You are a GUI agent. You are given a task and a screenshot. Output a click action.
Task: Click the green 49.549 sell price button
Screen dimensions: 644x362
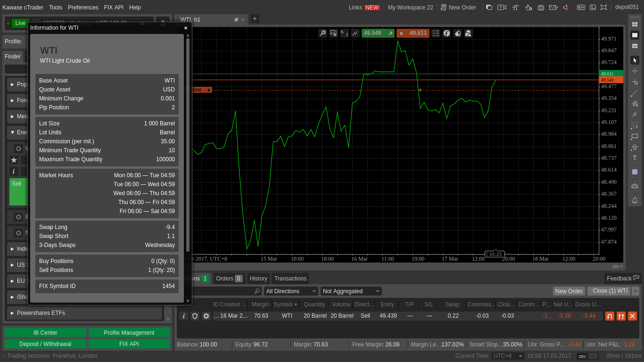(378, 33)
